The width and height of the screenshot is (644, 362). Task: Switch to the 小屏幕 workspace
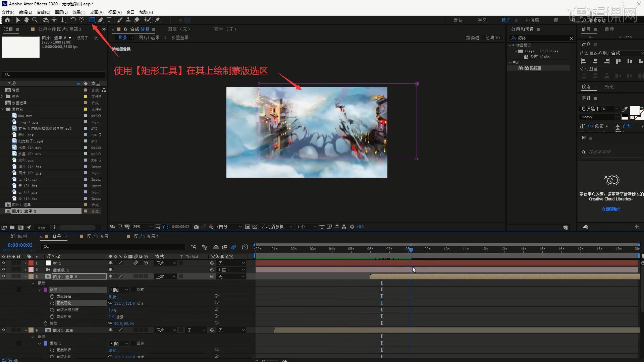tap(532, 20)
